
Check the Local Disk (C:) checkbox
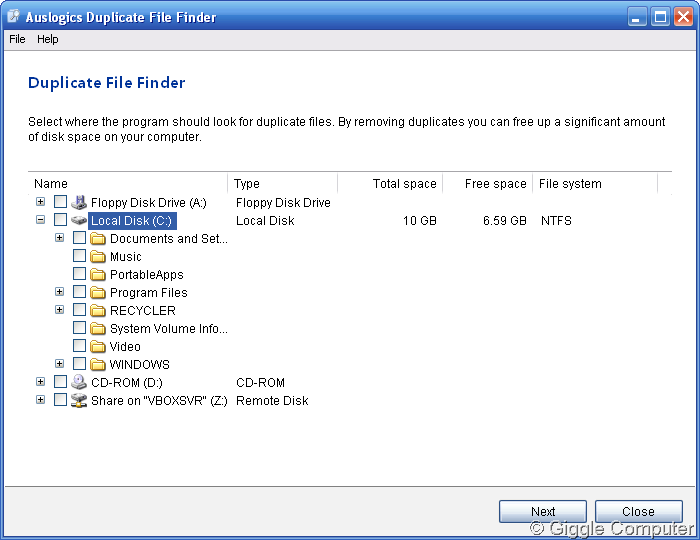[x=60, y=220]
